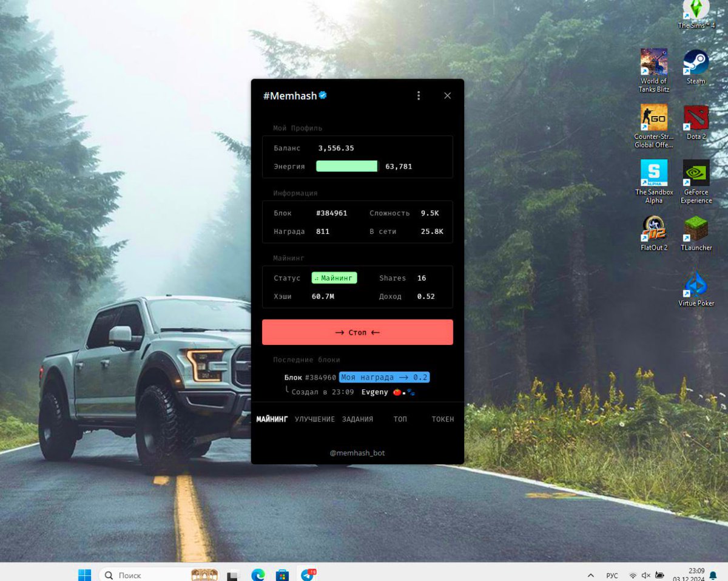728x581 pixels.
Task: Open Microsoft Store from the taskbar
Action: (x=282, y=575)
